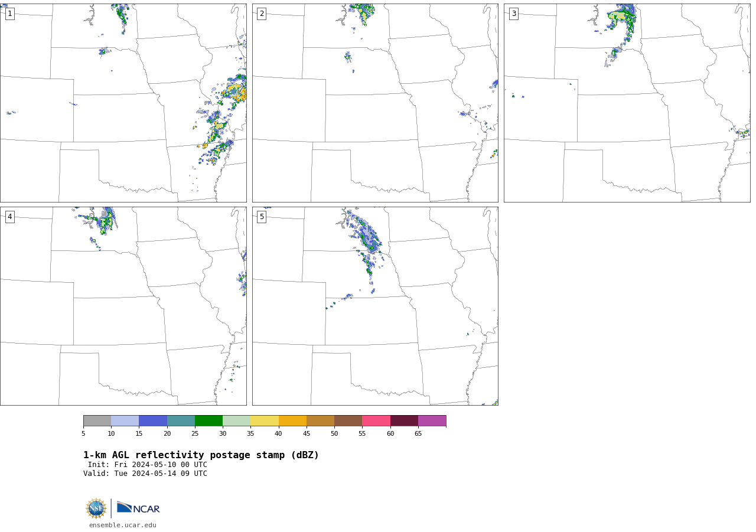
Task: Click the light blue 10-15 dBZ swatch
Action: (125, 420)
